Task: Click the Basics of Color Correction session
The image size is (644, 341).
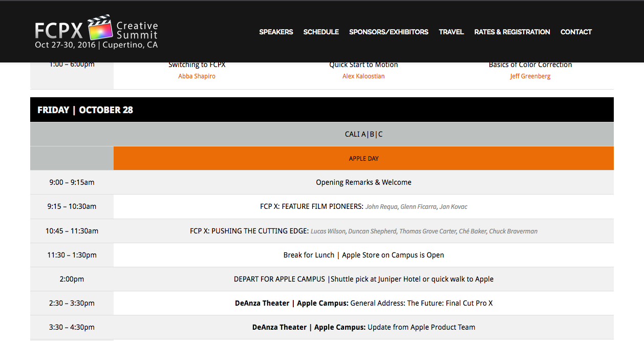Action: pyautogui.click(x=530, y=65)
